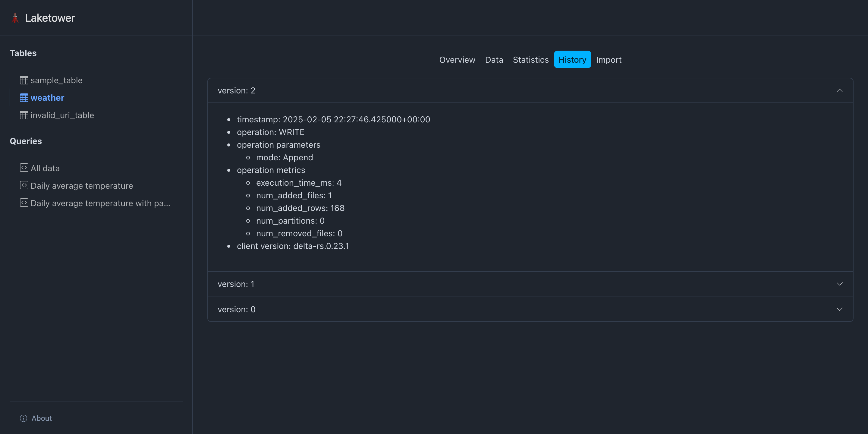Expand the version: 1 history entry
Image resolution: width=868 pixels, height=434 pixels.
tap(840, 284)
